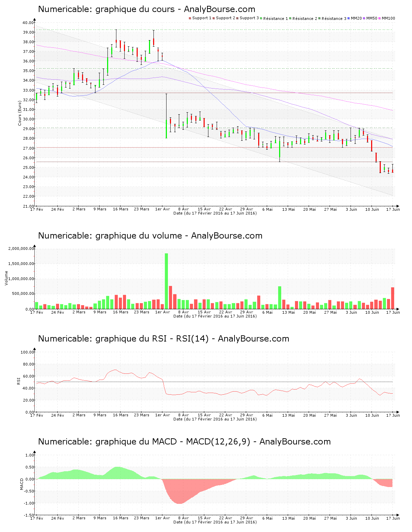Image resolution: width=412 pixels, height=532 pixels.
Task: Click '27 Mai' date under the MACD chart
Action: point(330,518)
